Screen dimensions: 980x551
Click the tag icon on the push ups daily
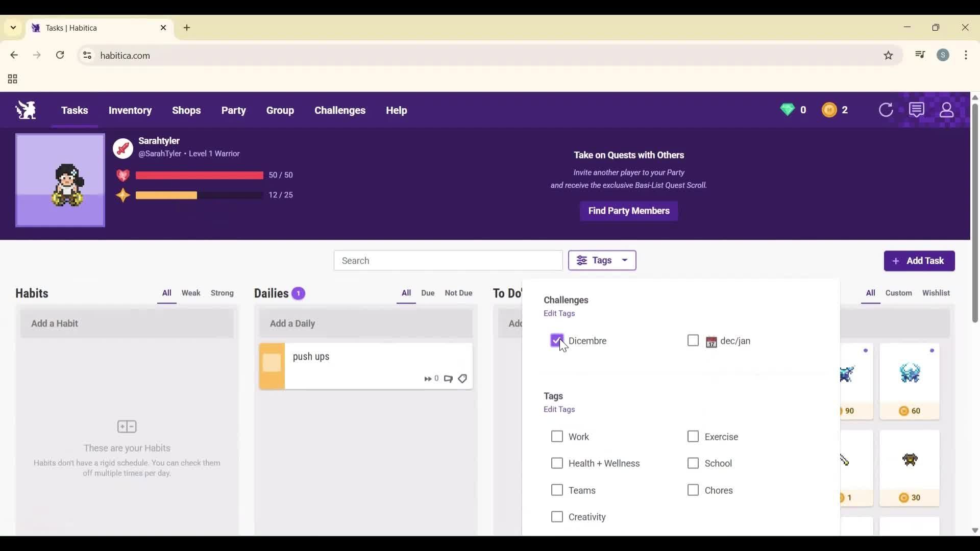462,379
